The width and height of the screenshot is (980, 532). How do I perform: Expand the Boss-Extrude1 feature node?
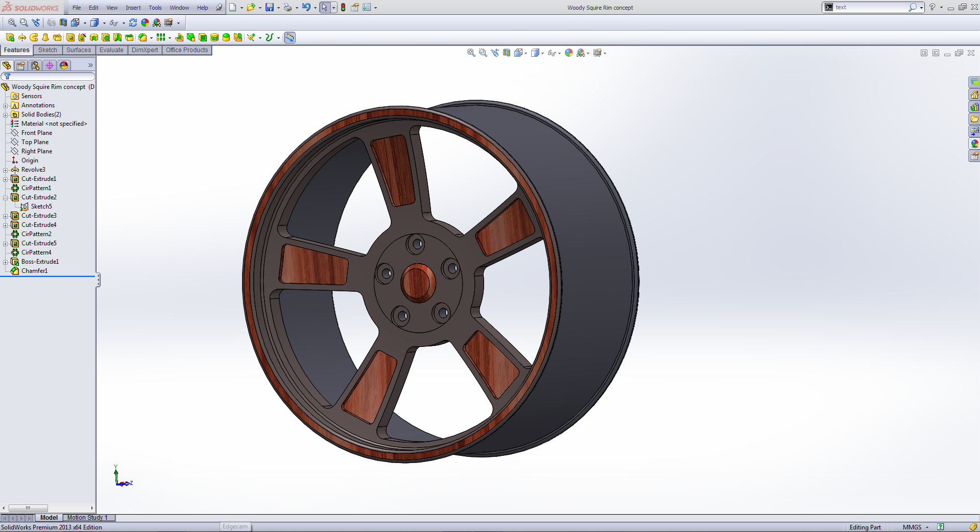click(x=6, y=262)
